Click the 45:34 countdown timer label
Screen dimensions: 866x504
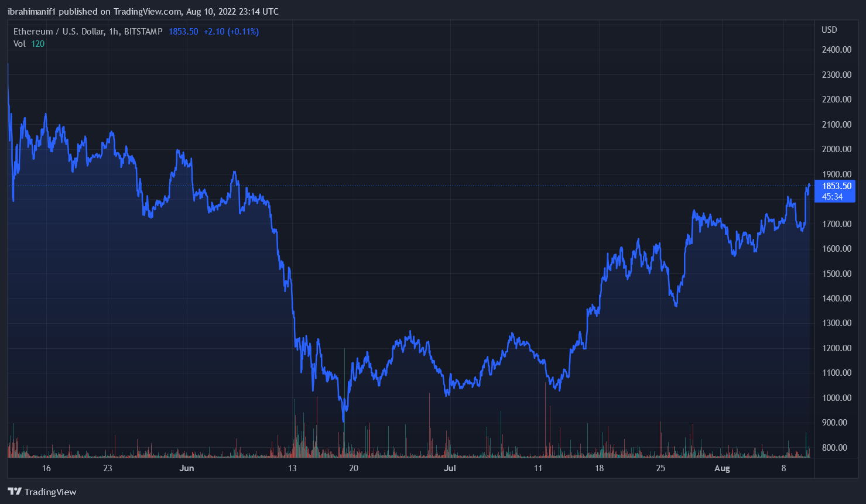832,197
